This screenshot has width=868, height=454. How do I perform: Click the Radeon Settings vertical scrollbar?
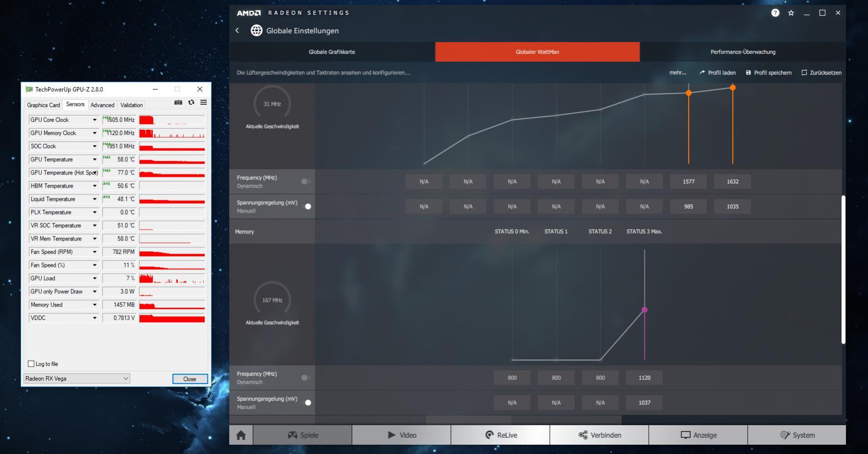coord(843,269)
